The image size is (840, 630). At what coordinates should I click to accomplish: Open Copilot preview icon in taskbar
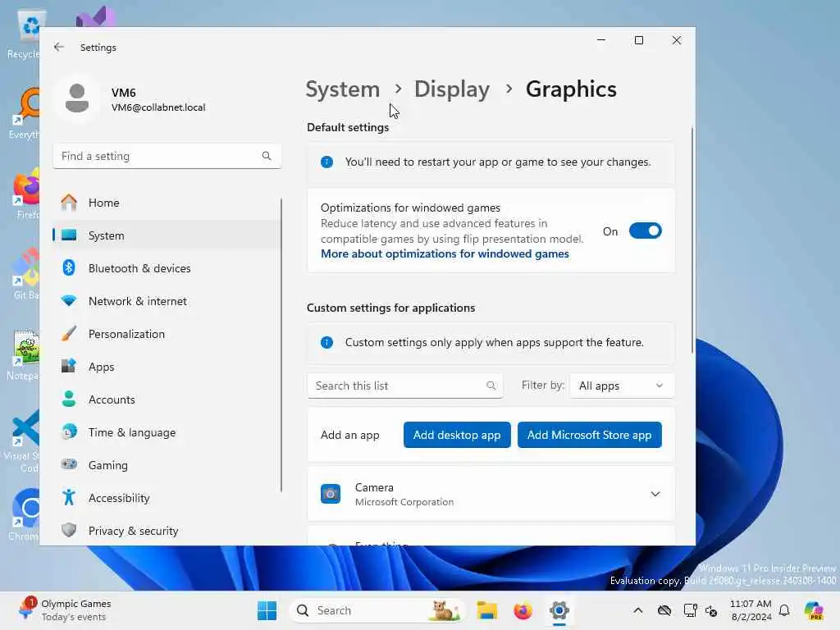tap(814, 610)
